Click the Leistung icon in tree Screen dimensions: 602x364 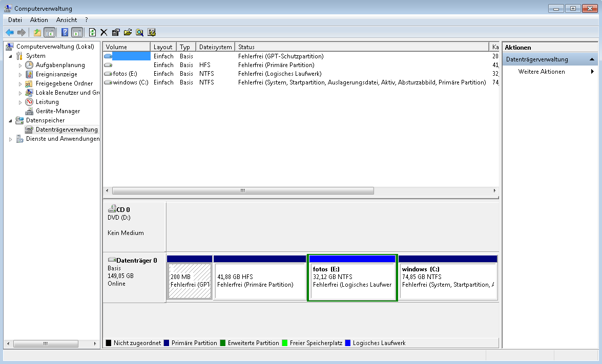point(29,102)
